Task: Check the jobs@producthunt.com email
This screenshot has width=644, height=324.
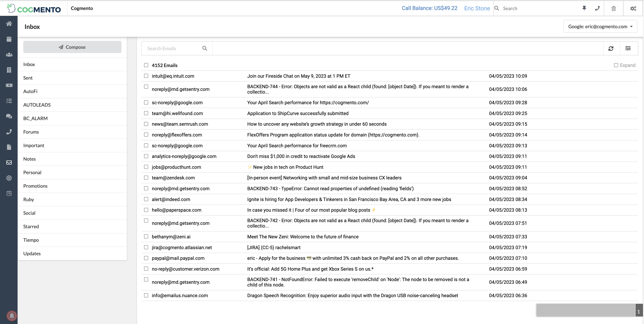Action: (x=146, y=167)
